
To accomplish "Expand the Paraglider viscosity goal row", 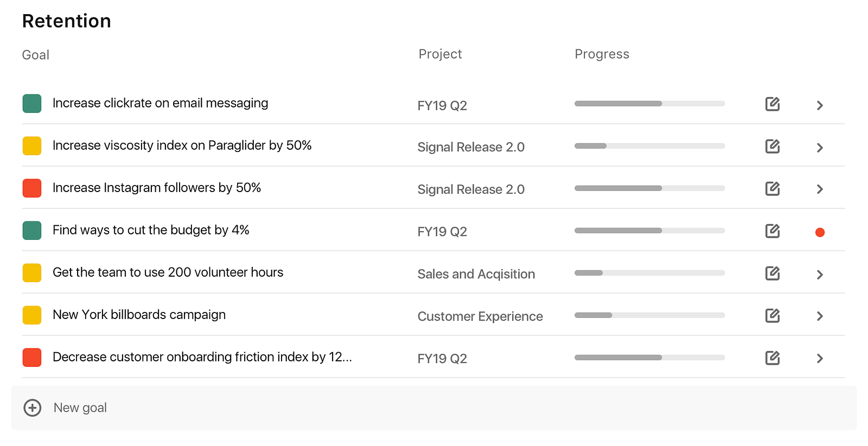I will (x=820, y=148).
